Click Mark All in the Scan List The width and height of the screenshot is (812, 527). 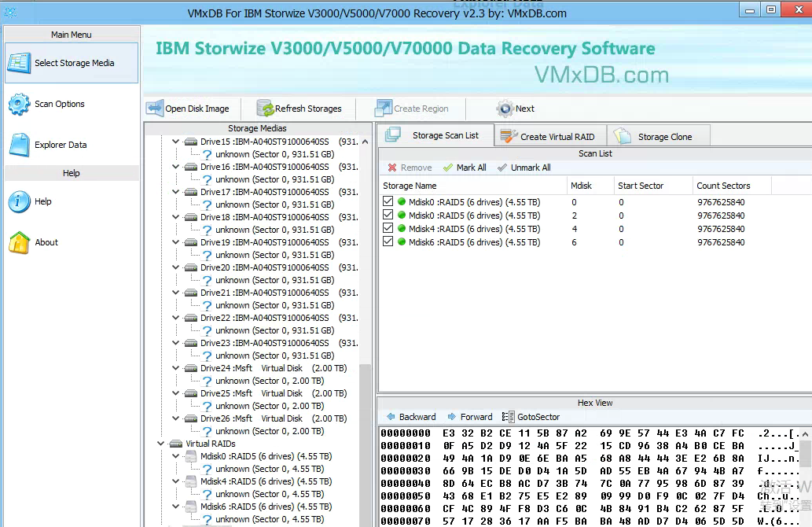pyautogui.click(x=465, y=168)
